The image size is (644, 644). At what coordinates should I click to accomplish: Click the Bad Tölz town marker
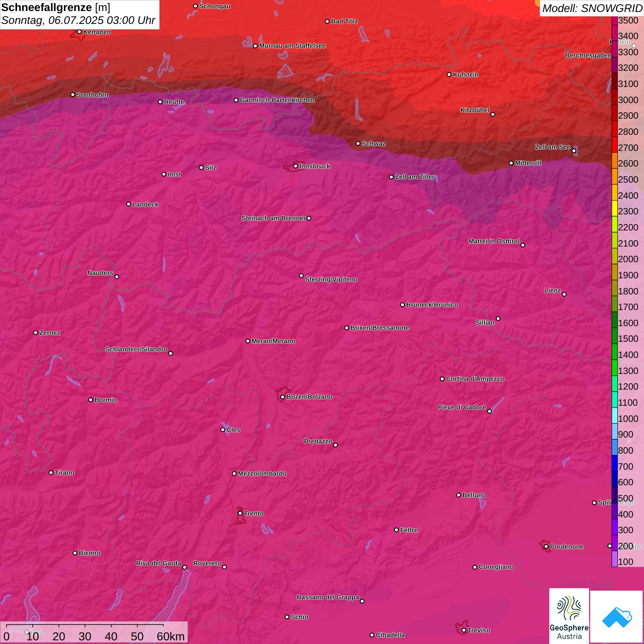tap(327, 22)
